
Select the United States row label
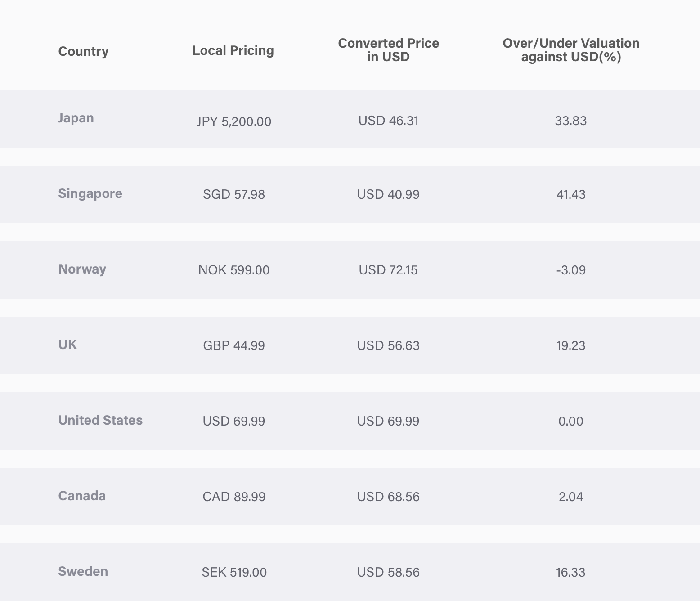(100, 420)
